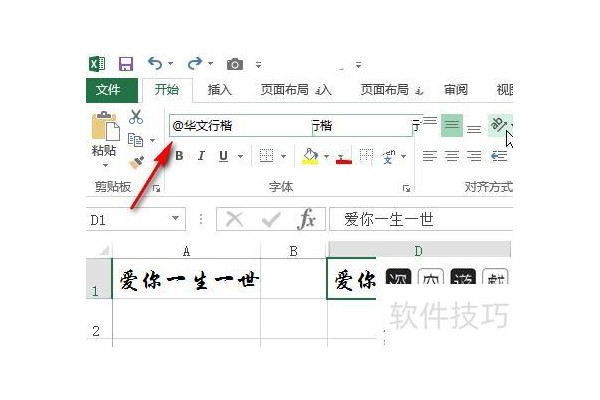This screenshot has height=400, width=600.
Task: Click the Name Box showing D1
Action: (128, 219)
